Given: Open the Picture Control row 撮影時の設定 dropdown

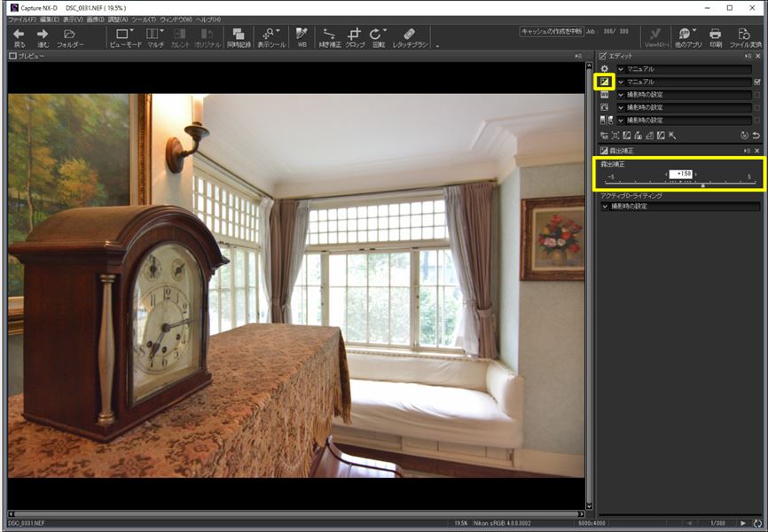Looking at the screenshot, I should pos(685,107).
